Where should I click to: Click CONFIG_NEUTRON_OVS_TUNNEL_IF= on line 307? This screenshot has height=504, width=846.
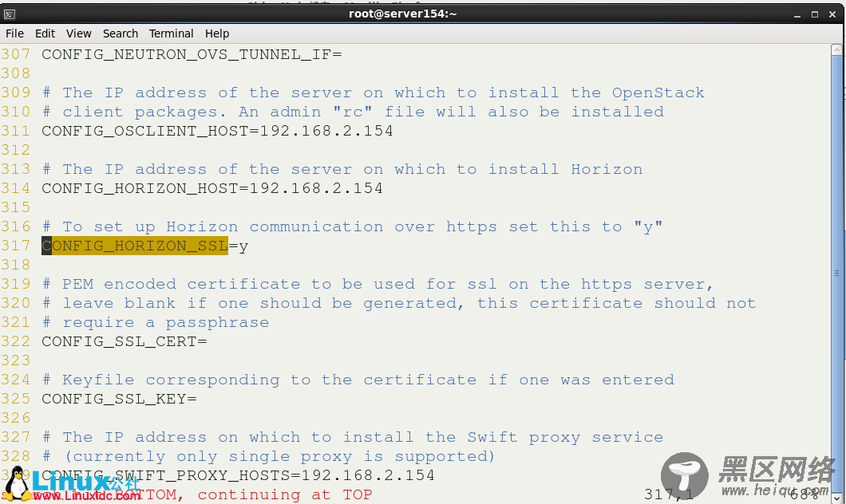coord(192,54)
